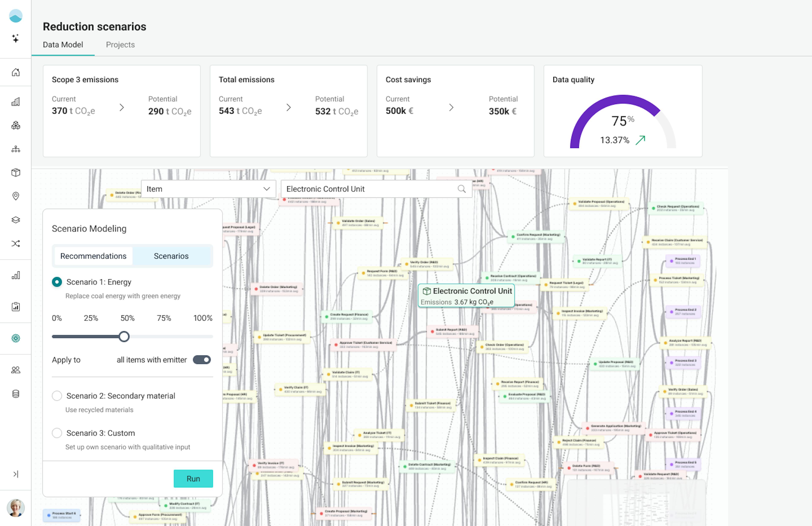Open the shuffle arrows sidebar icon
Viewport: 812px width, 526px height.
click(16, 244)
